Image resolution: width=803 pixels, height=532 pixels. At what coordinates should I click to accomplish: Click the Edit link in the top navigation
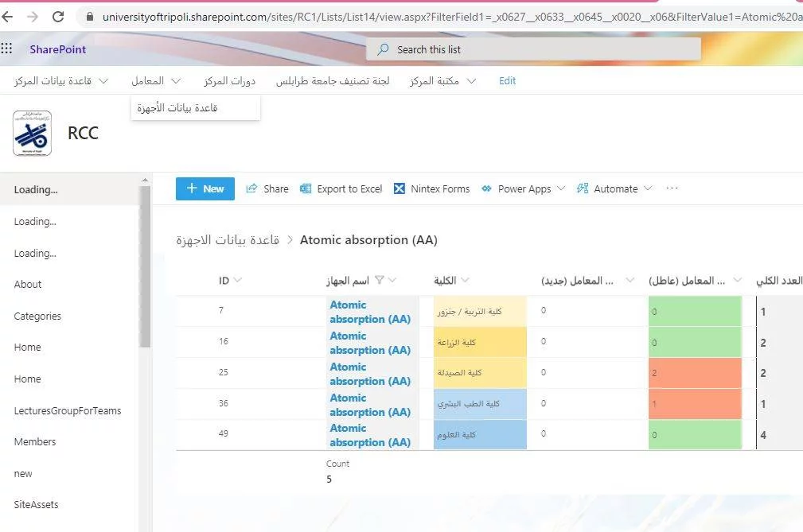pos(507,80)
